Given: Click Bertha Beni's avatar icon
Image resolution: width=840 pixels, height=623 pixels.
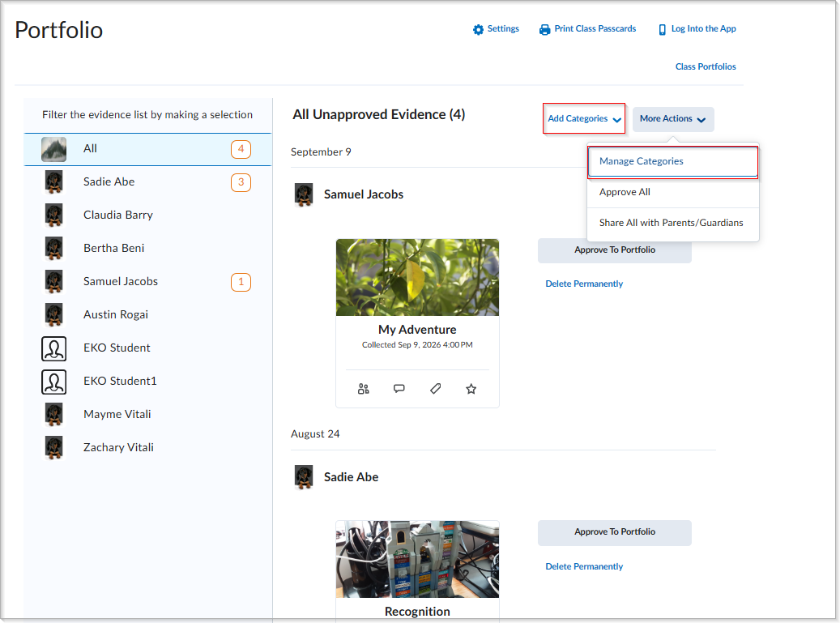Looking at the screenshot, I should point(53,248).
